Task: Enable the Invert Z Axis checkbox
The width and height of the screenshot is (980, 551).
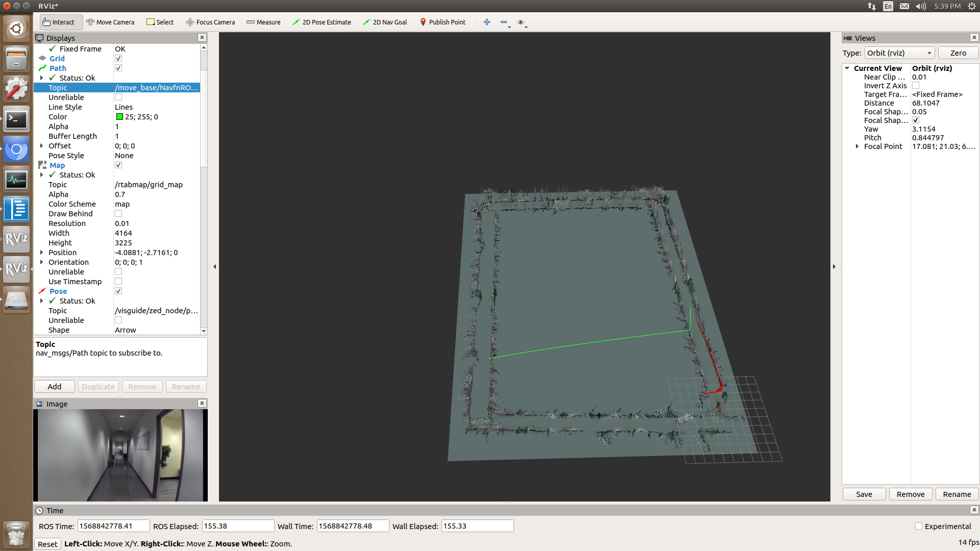Action: (916, 86)
